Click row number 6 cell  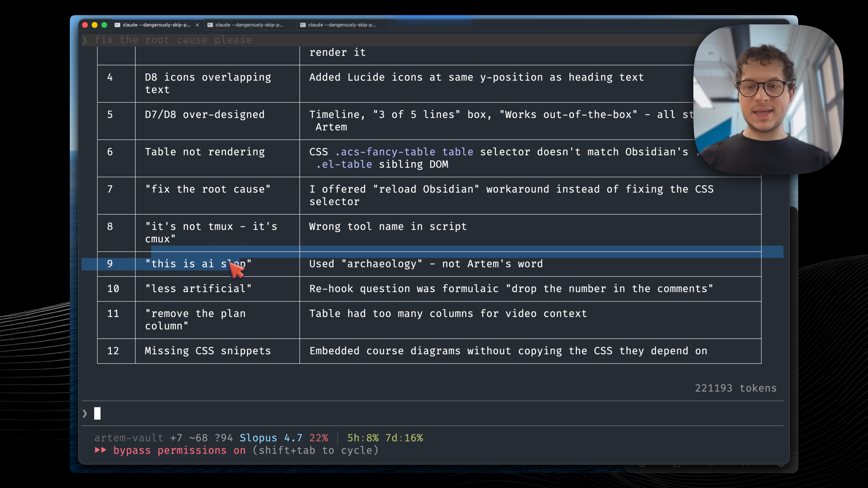[x=116, y=158]
